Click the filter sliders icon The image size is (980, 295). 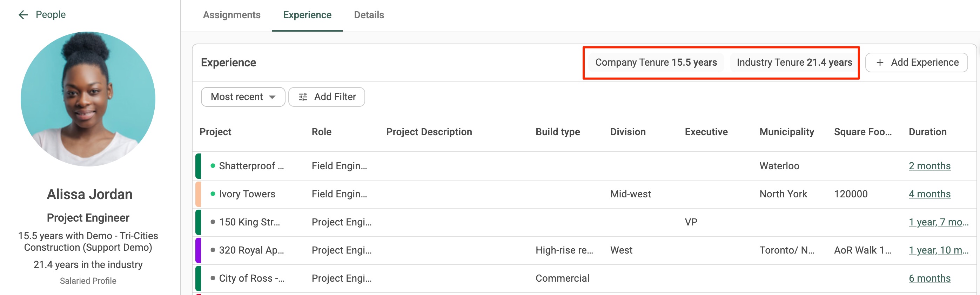303,97
